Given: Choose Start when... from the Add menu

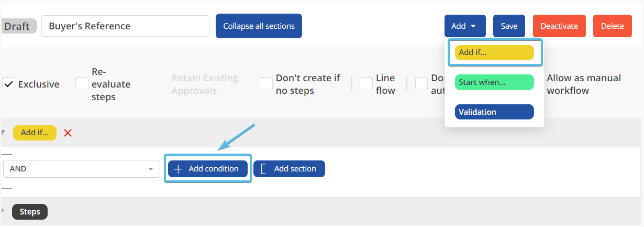Looking at the screenshot, I should pyautogui.click(x=494, y=82).
